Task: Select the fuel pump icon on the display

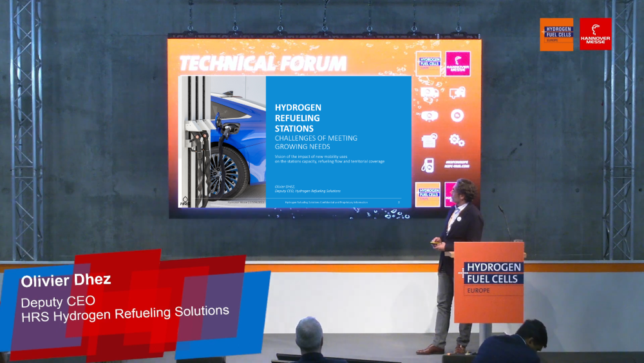Action: pos(428,165)
